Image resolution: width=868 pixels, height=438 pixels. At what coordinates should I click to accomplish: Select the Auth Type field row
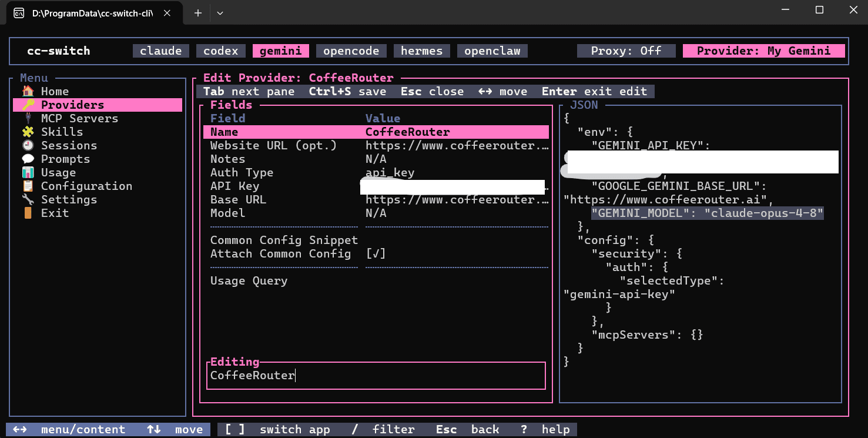pos(376,172)
